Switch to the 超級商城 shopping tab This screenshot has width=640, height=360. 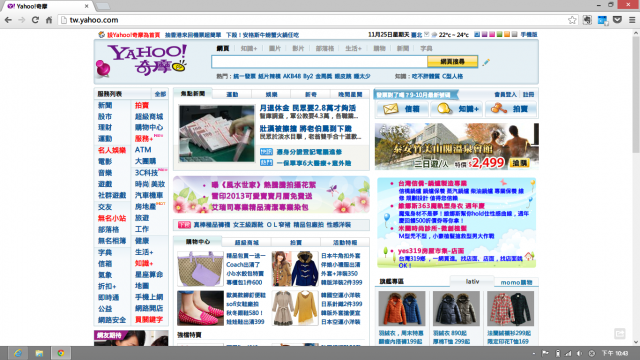point(247,242)
